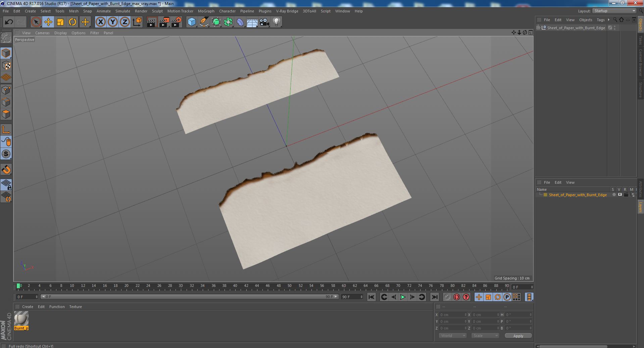Select the Live Selection tool

click(x=36, y=22)
